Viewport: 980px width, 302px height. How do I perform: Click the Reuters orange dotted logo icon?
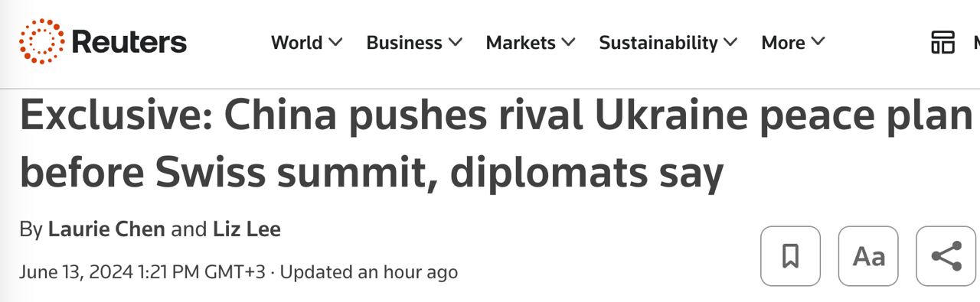coord(42,42)
